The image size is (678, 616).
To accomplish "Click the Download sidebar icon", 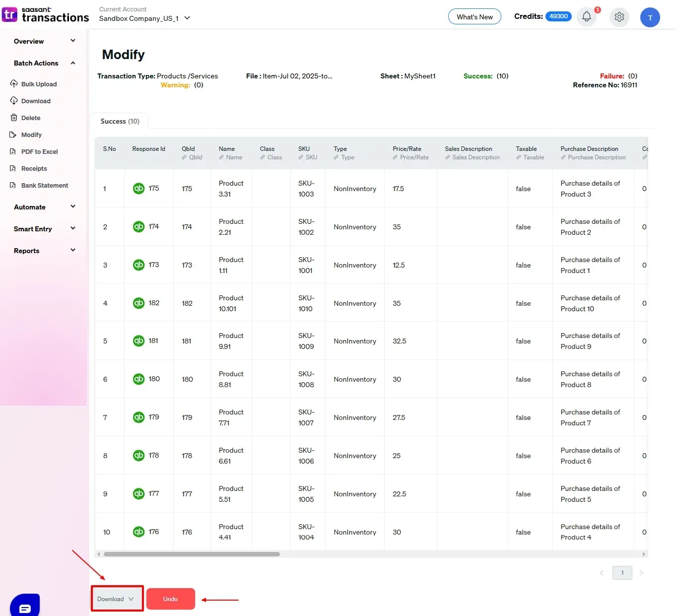I will click(14, 100).
